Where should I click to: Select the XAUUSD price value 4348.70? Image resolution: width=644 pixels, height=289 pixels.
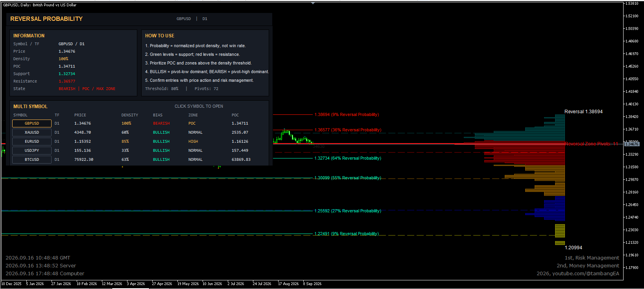coord(83,133)
